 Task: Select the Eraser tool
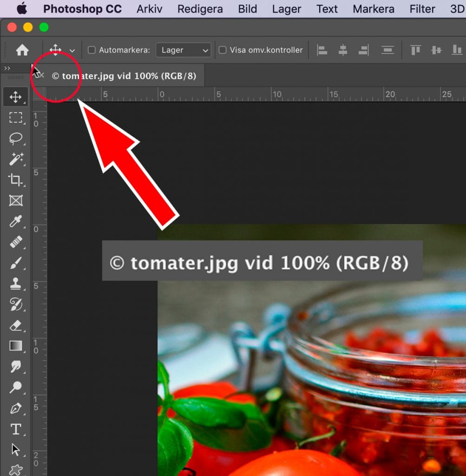tap(15, 325)
